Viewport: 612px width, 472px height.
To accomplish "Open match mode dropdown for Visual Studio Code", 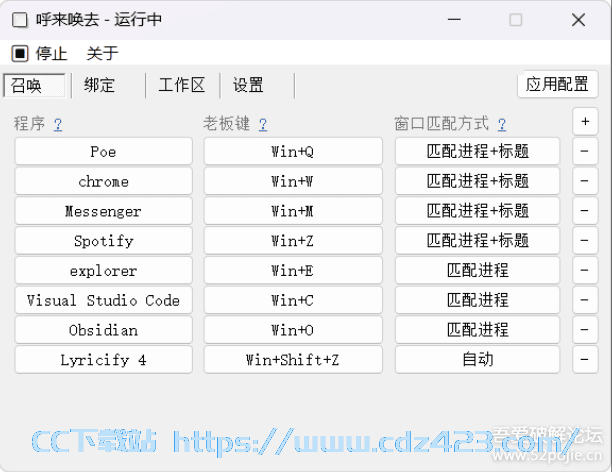I will (477, 300).
